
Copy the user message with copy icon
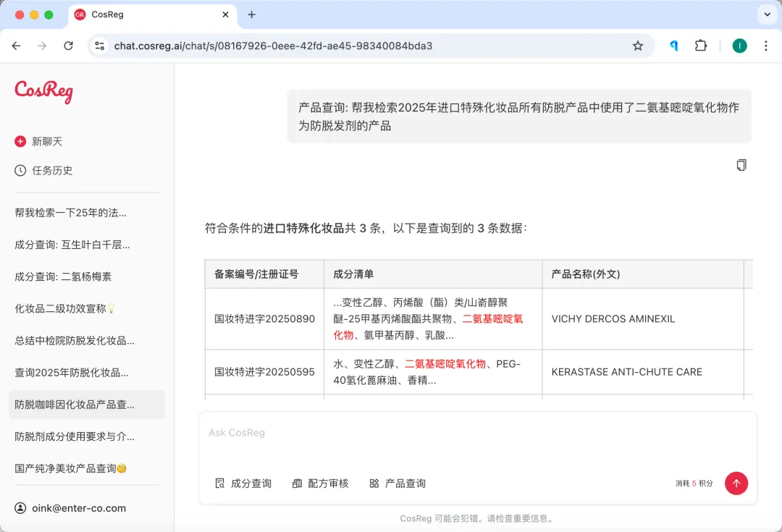tap(741, 165)
